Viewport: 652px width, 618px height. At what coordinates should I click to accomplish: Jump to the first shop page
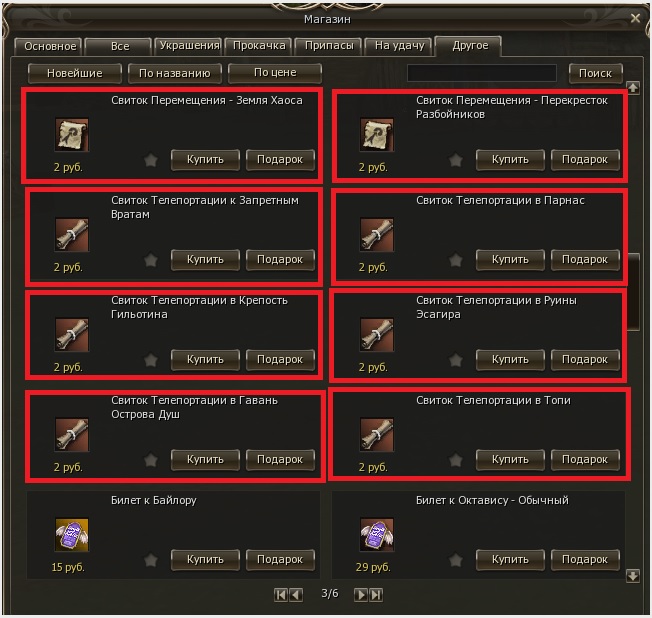281,595
